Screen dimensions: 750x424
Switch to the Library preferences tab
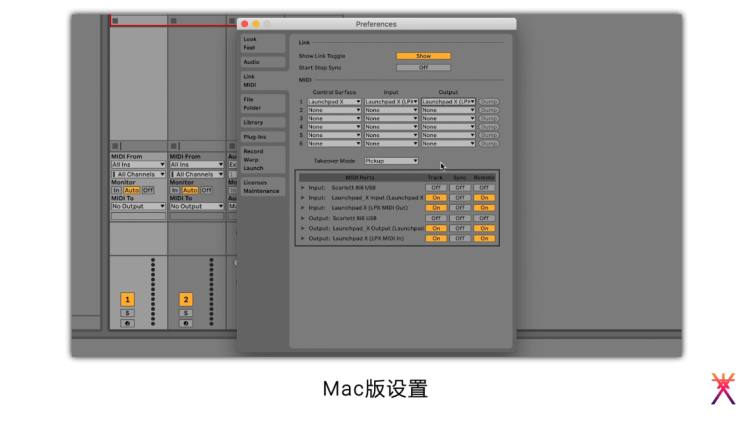[x=263, y=123]
